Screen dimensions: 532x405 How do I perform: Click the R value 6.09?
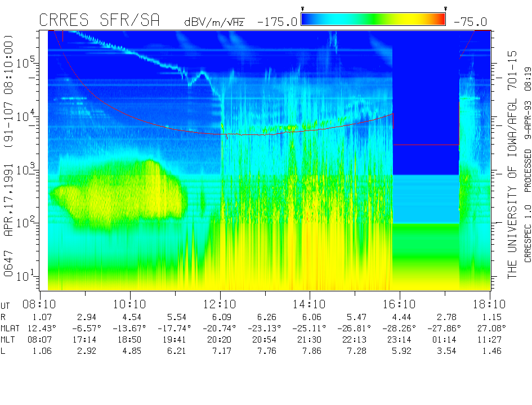(222, 317)
